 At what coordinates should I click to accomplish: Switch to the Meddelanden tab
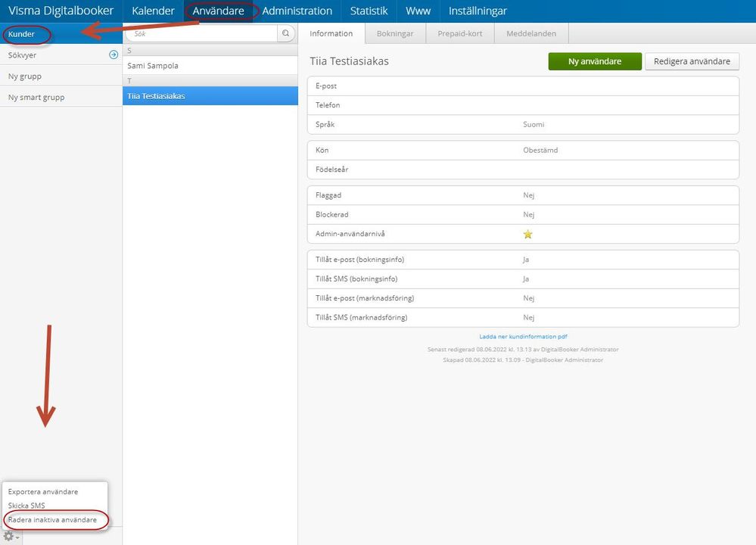(530, 33)
